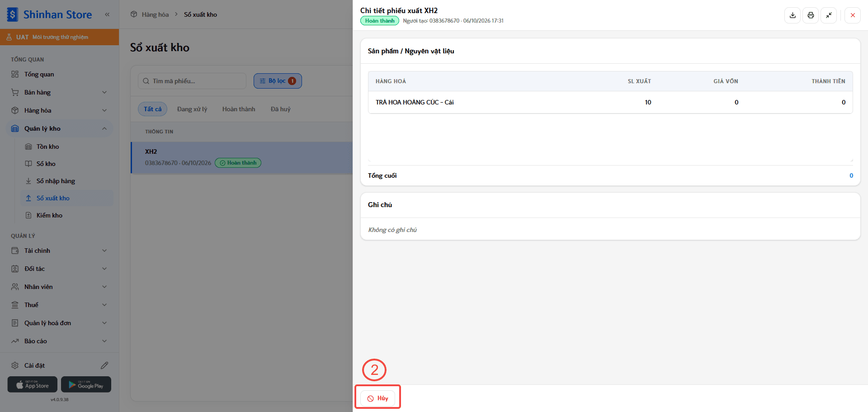Click the edit pencil beside Cài đặt
868x412 pixels.
tap(104, 365)
